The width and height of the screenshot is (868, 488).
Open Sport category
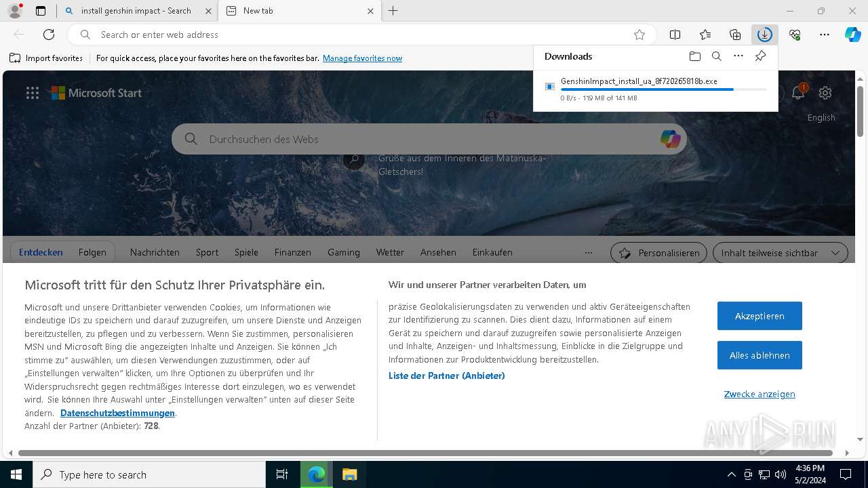(207, 252)
